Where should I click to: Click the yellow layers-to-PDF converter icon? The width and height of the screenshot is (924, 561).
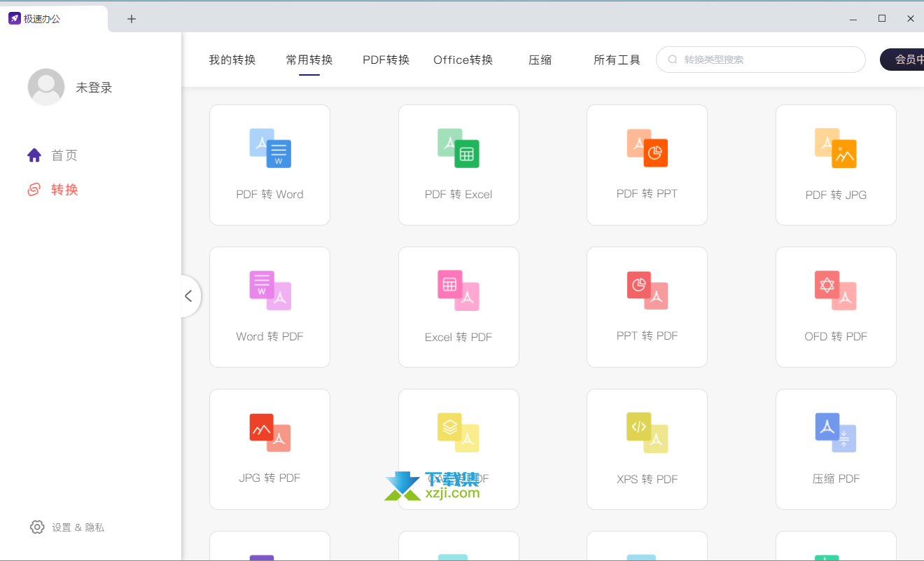pyautogui.click(x=458, y=432)
